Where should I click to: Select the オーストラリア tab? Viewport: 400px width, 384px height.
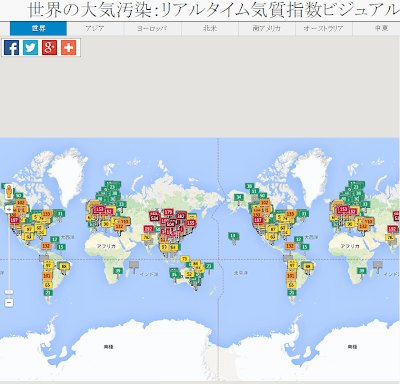[x=324, y=29]
